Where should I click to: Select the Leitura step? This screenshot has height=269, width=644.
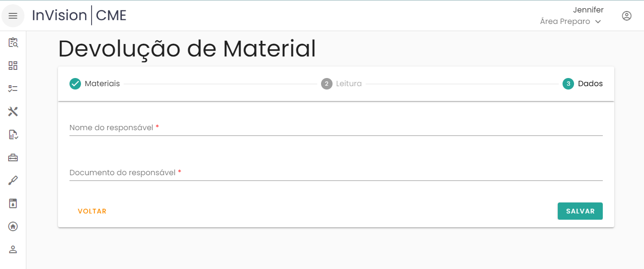coord(341,84)
